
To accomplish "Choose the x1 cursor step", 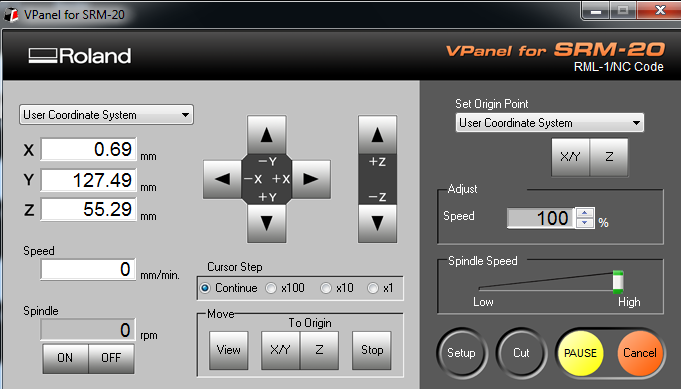I will (380, 288).
